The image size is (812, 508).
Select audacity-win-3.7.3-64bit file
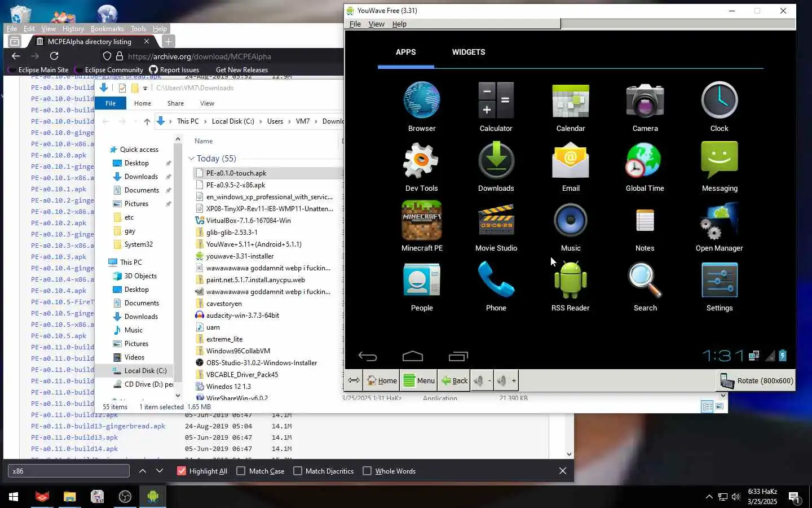(242, 316)
